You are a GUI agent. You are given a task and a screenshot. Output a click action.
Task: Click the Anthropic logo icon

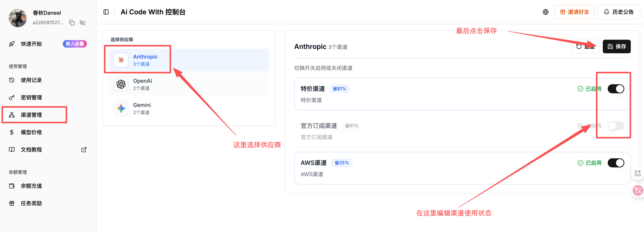[121, 60]
